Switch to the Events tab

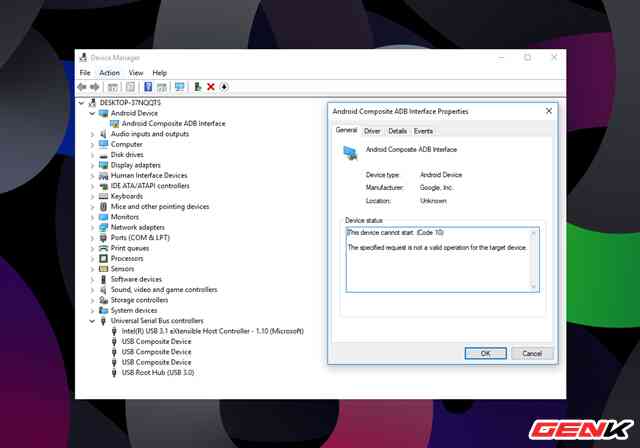[x=423, y=131]
